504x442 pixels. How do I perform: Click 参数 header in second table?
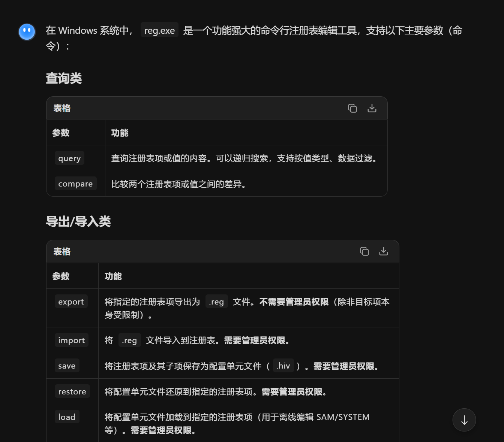click(x=61, y=276)
